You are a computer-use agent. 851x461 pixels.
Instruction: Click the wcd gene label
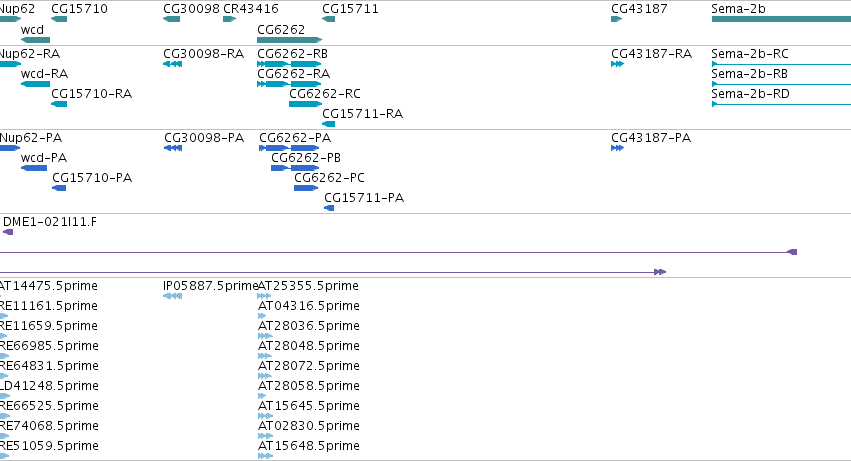point(32,29)
